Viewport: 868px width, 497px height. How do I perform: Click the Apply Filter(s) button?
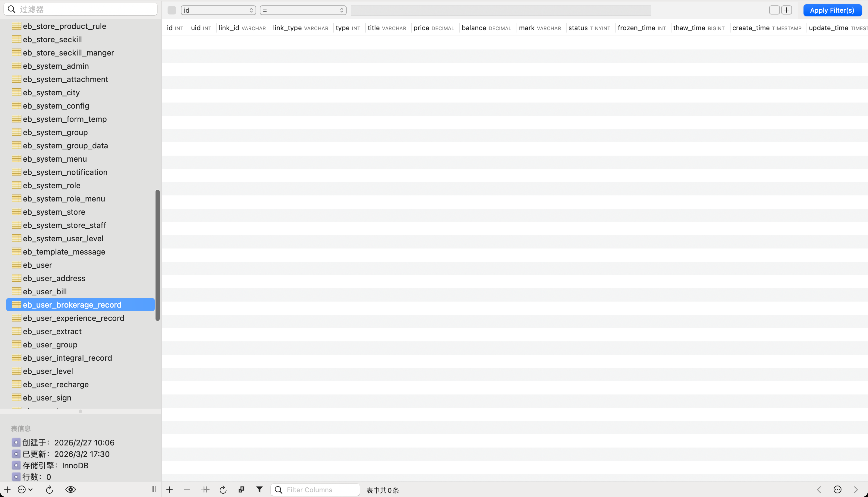[832, 10]
